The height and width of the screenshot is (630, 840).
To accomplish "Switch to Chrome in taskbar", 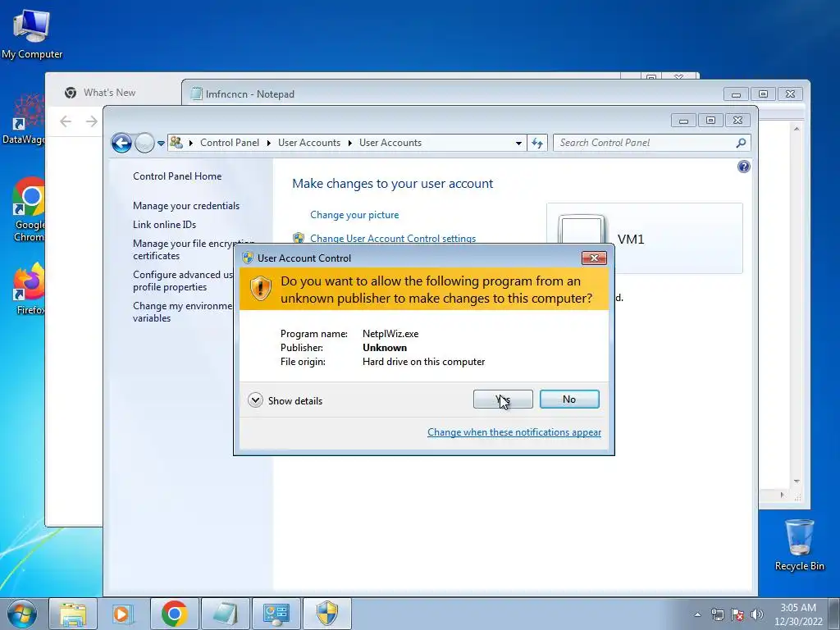I will click(174, 614).
